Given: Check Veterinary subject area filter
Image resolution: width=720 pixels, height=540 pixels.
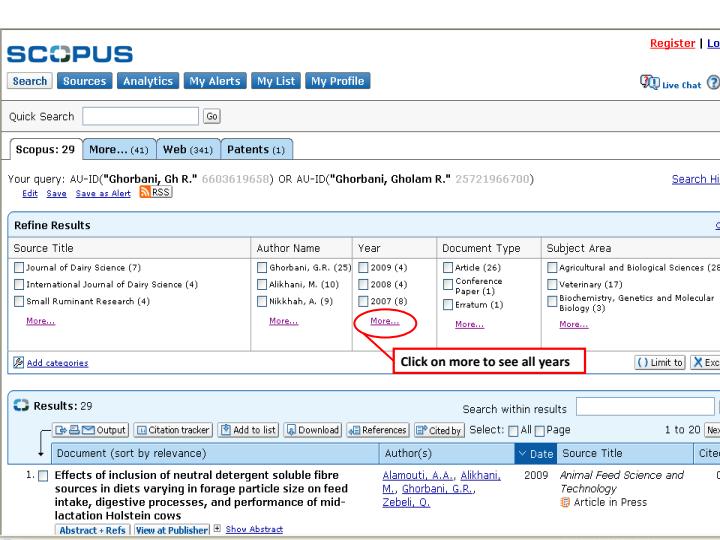Looking at the screenshot, I should click(x=552, y=284).
